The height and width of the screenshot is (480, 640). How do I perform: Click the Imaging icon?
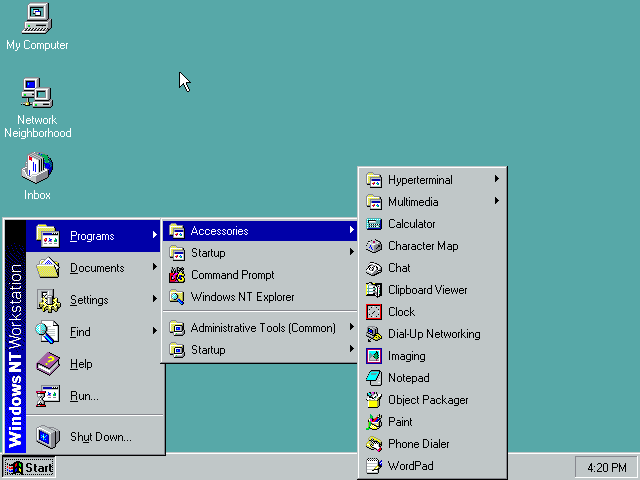point(374,356)
